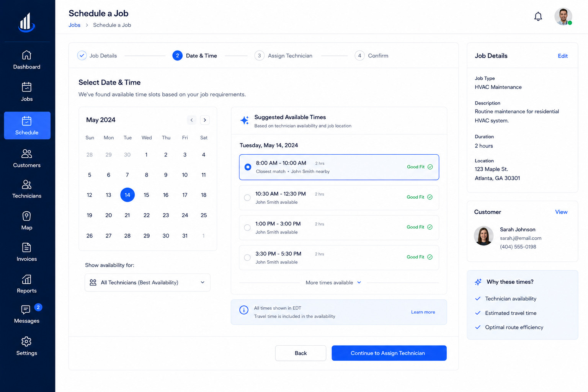Click Learn more about time zones
The height and width of the screenshot is (392, 588).
coord(423,312)
